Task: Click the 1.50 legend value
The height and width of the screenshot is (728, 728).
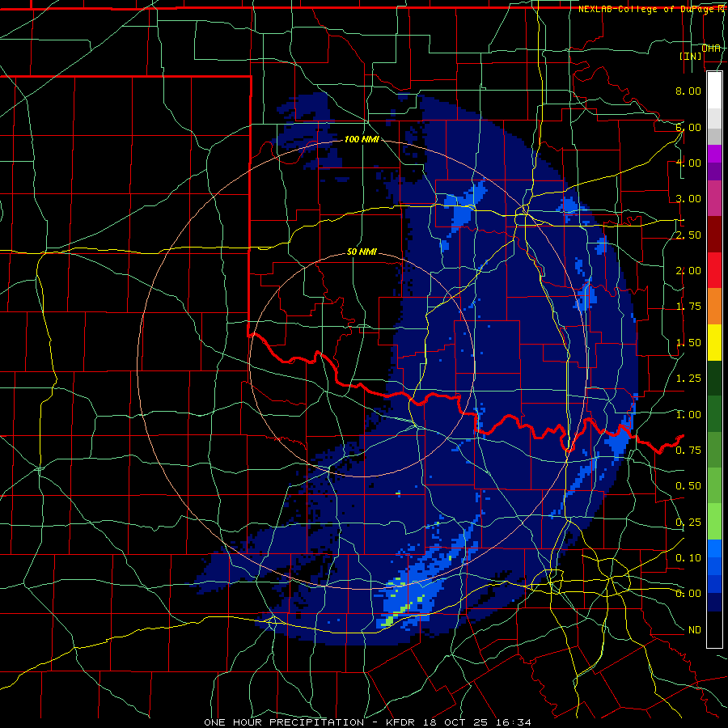Action: 688,343
